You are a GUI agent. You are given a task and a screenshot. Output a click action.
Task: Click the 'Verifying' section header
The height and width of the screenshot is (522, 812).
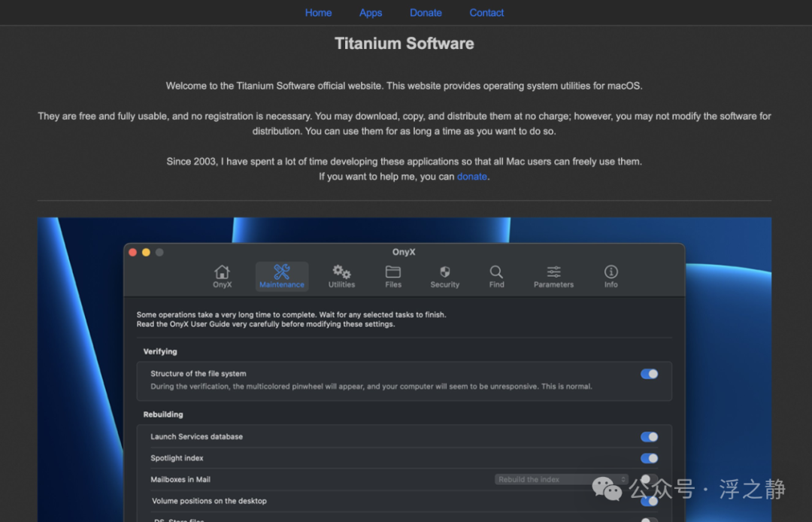tap(160, 351)
